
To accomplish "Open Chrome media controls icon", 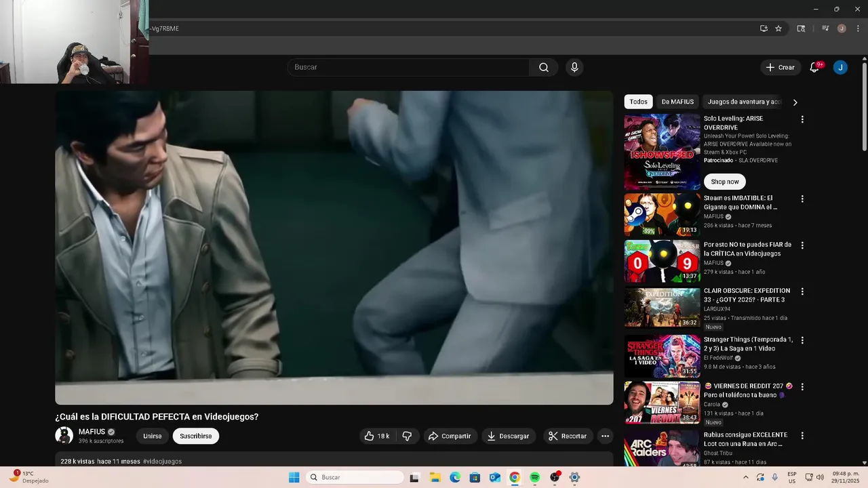I will pos(825,28).
